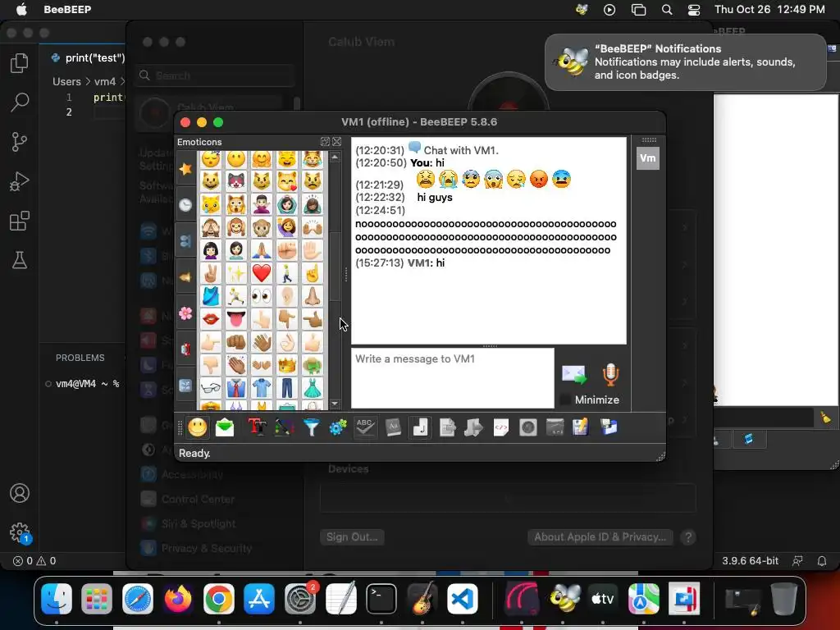Open VS Code Extensions icon
The image size is (840, 630).
tap(20, 221)
